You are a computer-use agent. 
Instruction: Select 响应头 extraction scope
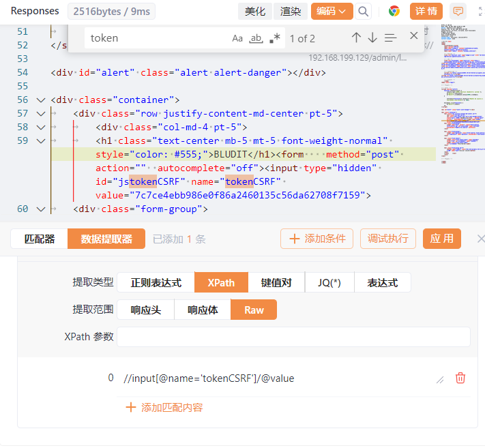point(146,310)
